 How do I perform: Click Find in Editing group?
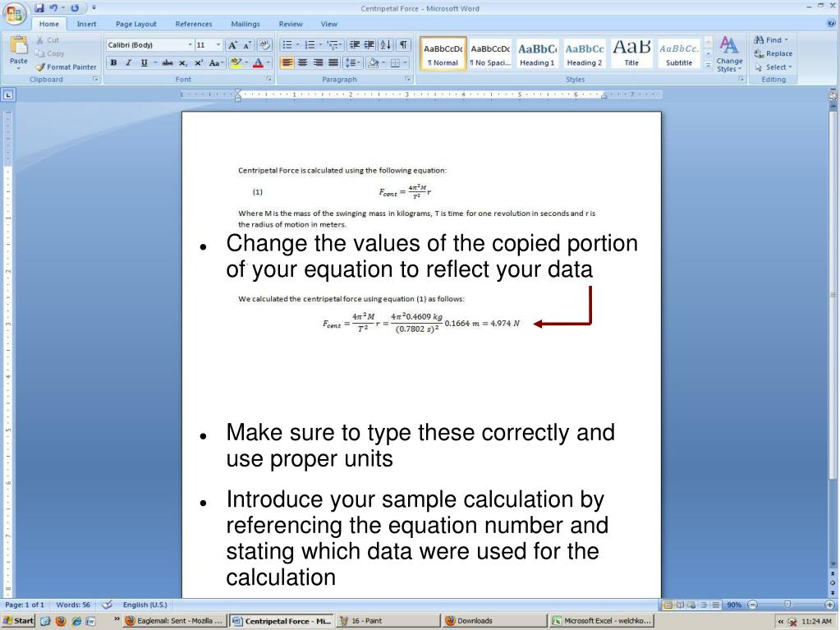(771, 39)
